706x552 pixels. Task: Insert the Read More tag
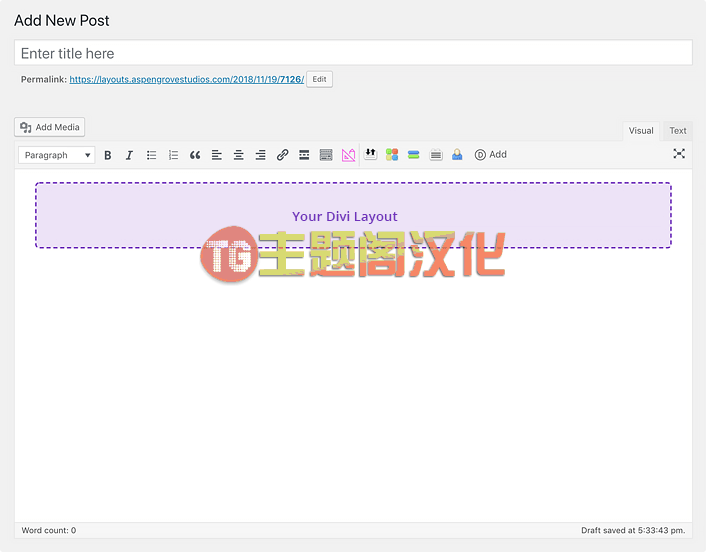click(304, 155)
